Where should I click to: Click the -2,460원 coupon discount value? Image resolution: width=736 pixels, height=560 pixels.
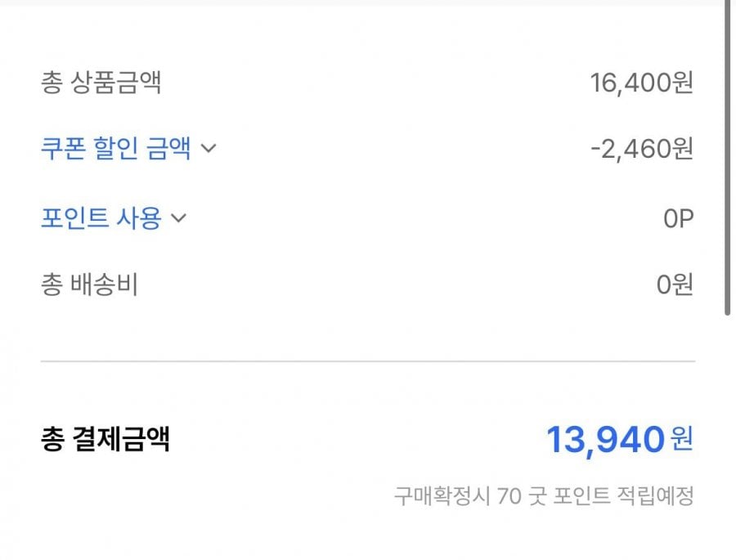tap(641, 150)
